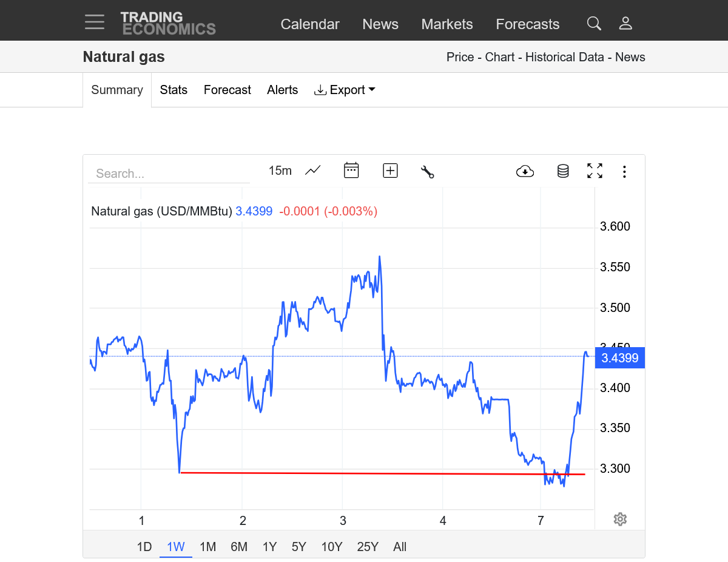The height and width of the screenshot is (562, 728).
Task: Open Calendar in top navigation
Action: pos(310,24)
